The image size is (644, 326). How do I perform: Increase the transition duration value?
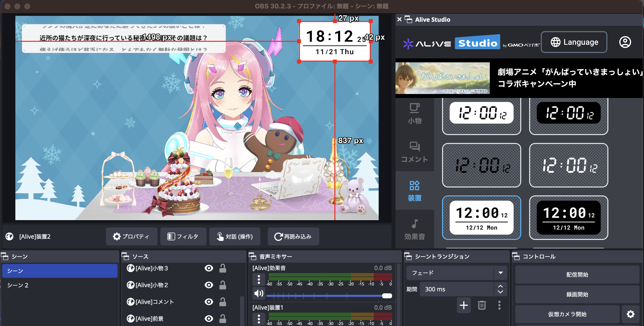[x=500, y=286]
